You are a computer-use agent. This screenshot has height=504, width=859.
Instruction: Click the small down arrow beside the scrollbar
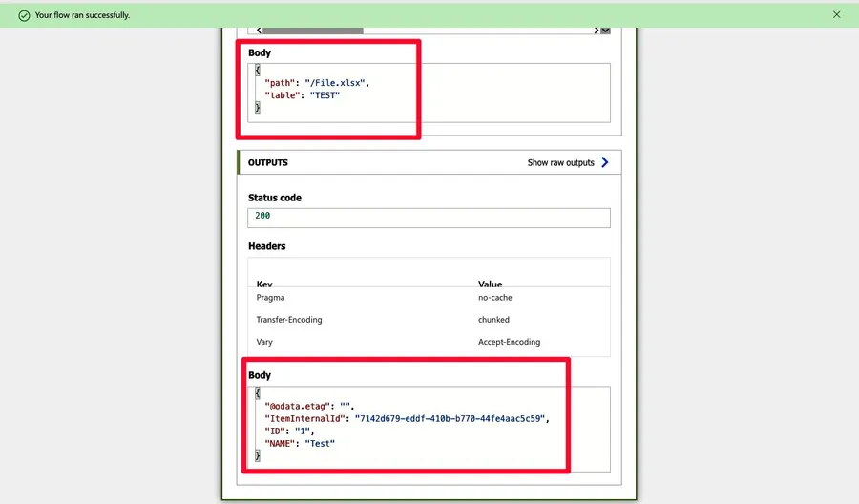point(605,31)
